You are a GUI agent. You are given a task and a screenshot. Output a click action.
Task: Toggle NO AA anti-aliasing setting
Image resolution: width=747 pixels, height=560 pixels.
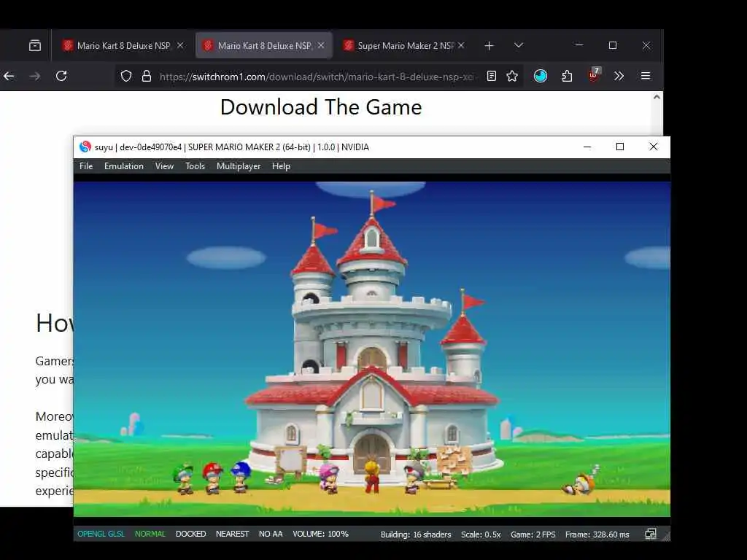271,534
